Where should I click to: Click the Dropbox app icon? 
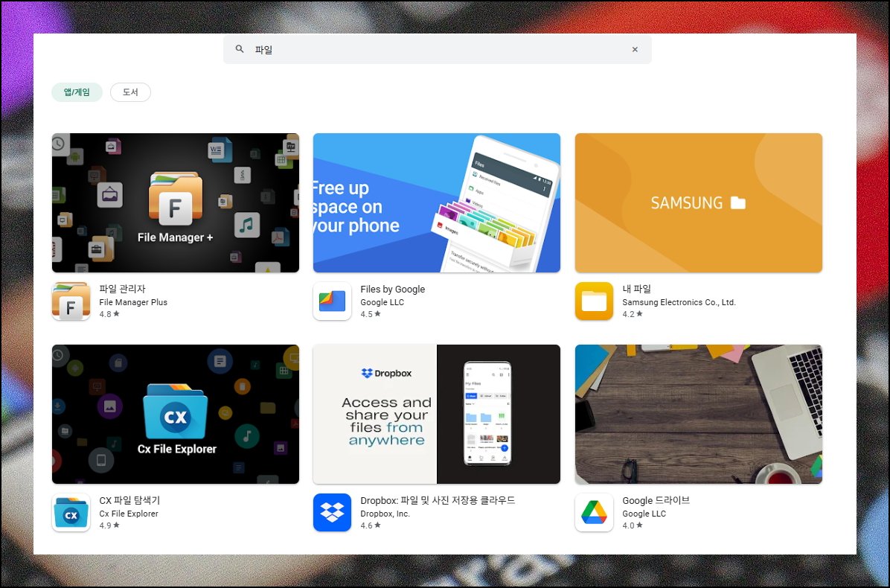coord(332,513)
